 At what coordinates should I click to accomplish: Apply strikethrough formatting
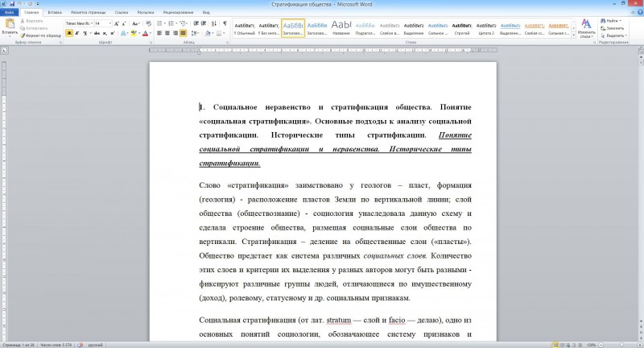[97, 33]
